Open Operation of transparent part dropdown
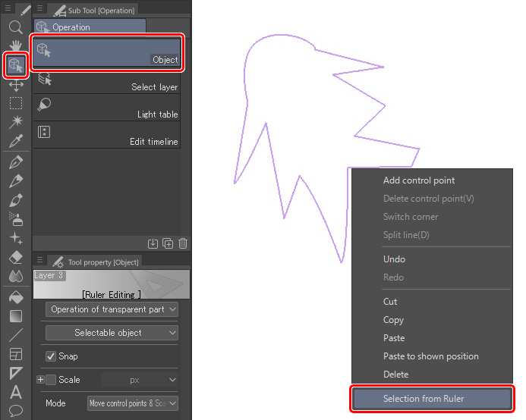526x420 pixels. 112,309
